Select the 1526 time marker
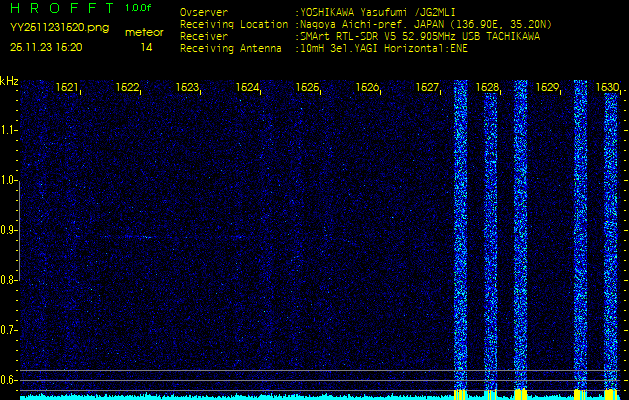The height and width of the screenshot is (400, 629). point(367,88)
